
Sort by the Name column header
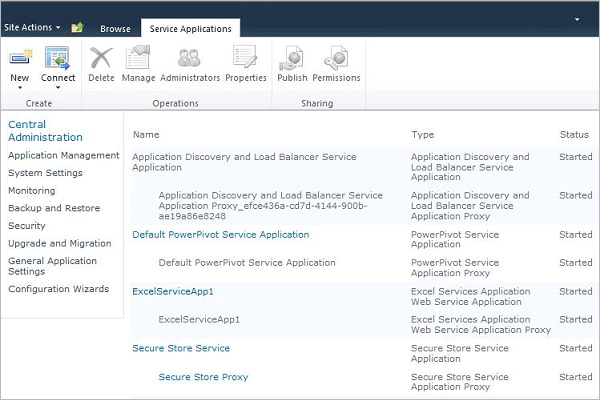(x=146, y=134)
